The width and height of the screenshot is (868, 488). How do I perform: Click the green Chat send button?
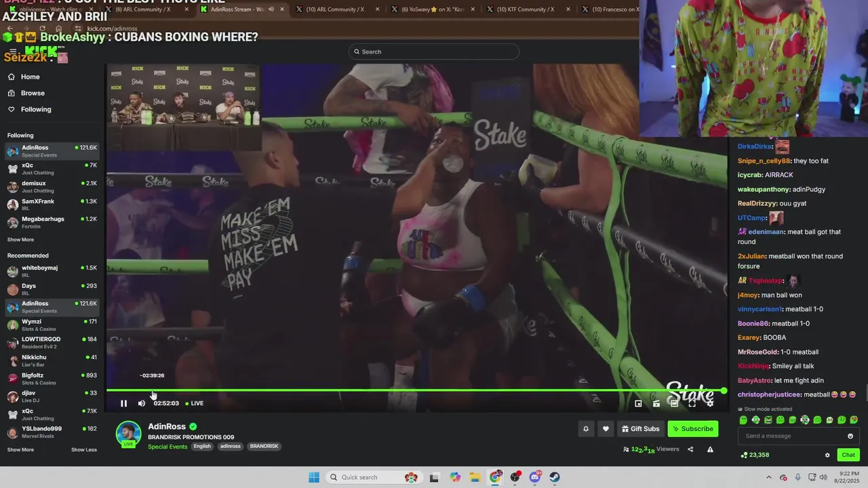coord(848,455)
